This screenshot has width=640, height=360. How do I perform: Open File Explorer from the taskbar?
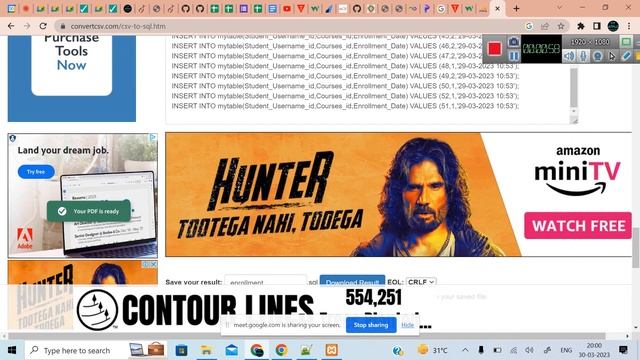click(207, 350)
